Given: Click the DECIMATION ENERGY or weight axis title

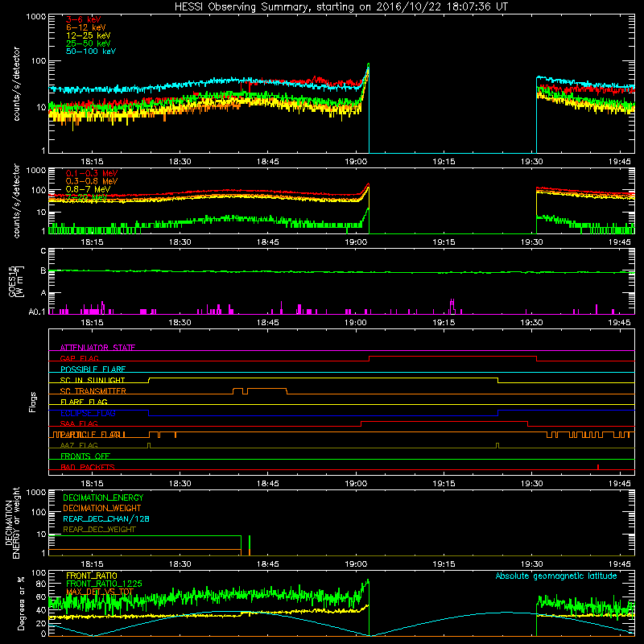Looking at the screenshot, I should pos(12,522).
